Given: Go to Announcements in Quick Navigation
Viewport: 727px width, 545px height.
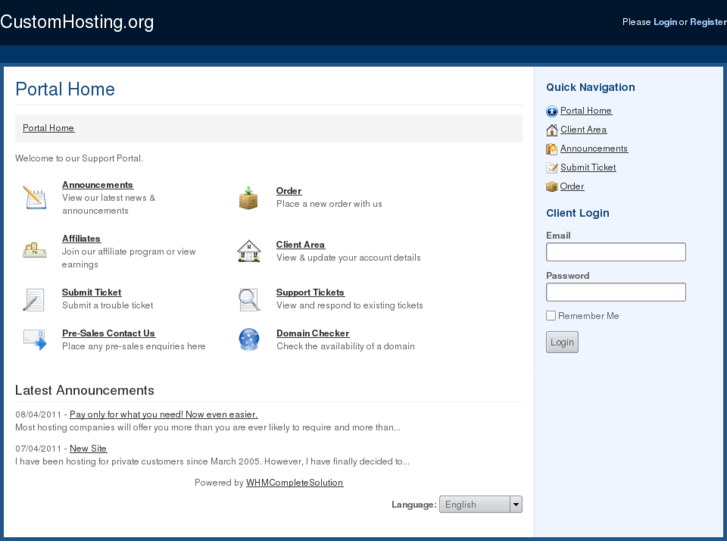Looking at the screenshot, I should [x=594, y=148].
